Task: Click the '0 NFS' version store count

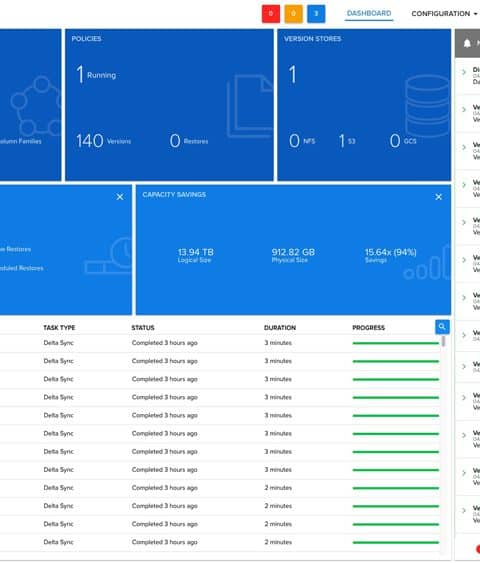Action: 302,141
